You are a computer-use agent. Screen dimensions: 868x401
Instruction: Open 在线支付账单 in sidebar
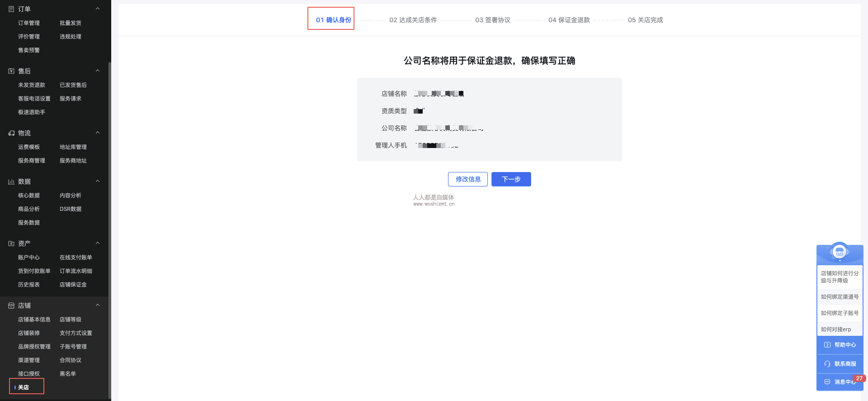pos(76,258)
